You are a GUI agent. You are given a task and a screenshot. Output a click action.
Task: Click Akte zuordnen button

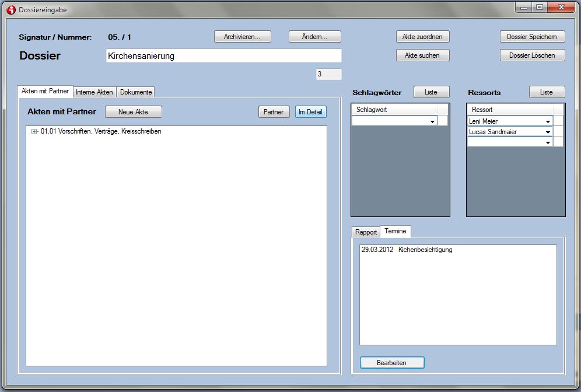tap(422, 37)
